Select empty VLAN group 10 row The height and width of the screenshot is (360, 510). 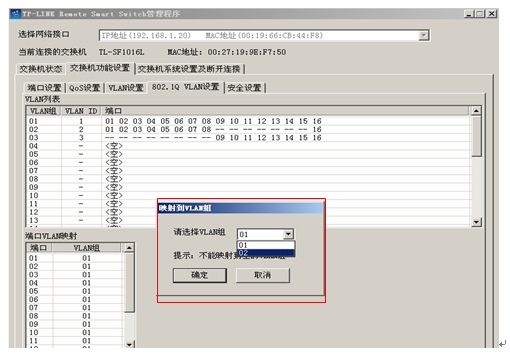coord(248,195)
